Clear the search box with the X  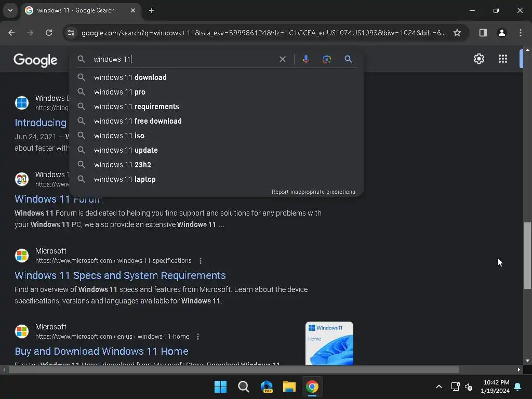click(282, 59)
